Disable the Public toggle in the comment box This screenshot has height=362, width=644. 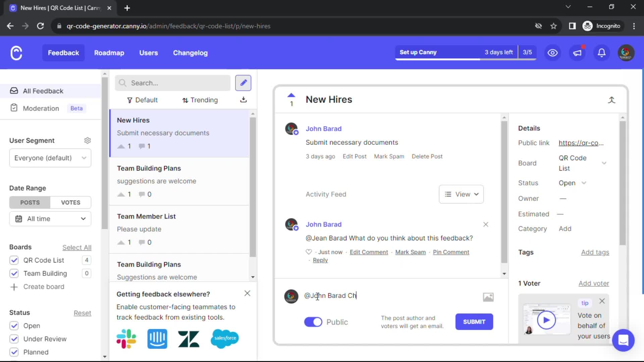point(313,322)
